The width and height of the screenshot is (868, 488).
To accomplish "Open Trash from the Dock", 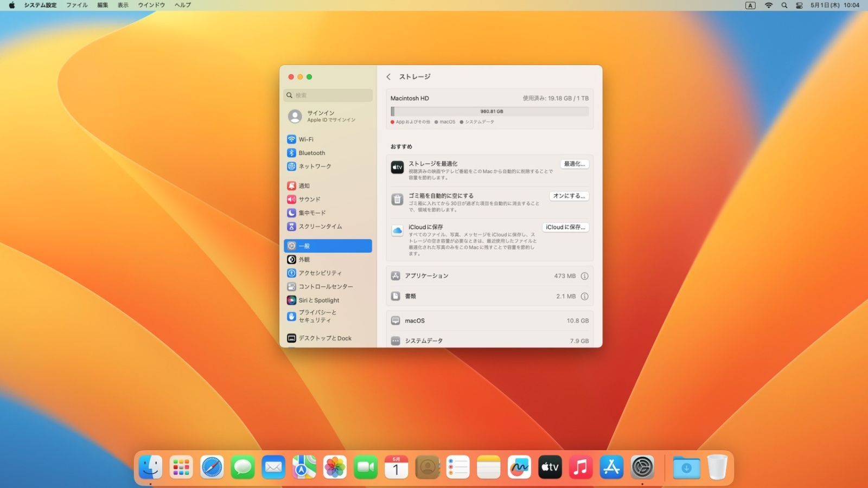I will pyautogui.click(x=717, y=467).
